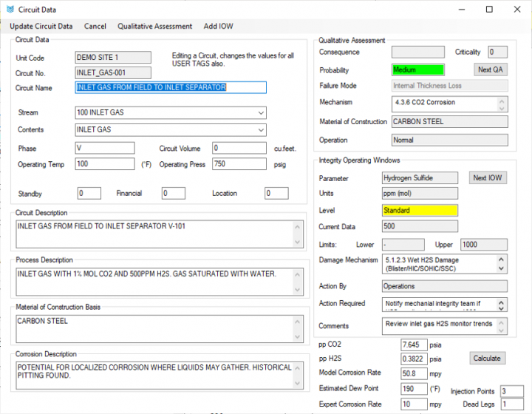This screenshot has height=414, width=532.
Task: Click the Upper limit 1000 field
Action: [484, 245]
